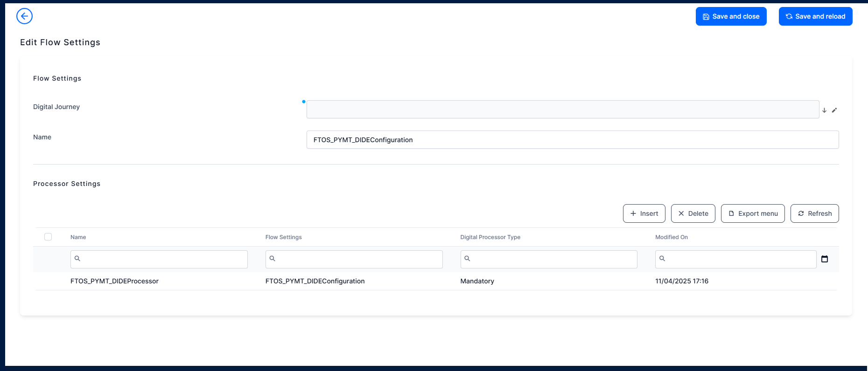
Task: Insert a new processor setting
Action: [644, 213]
